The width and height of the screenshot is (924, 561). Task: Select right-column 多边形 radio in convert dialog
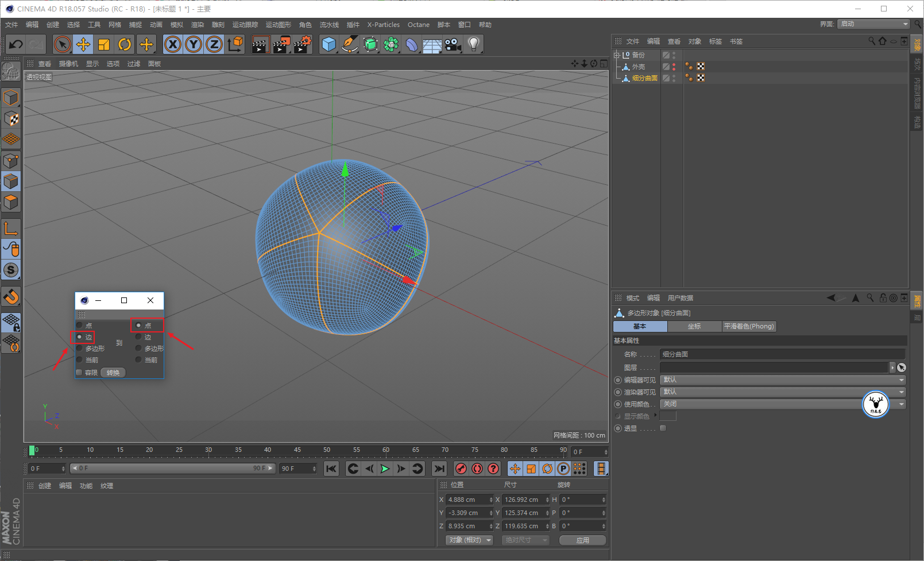[x=138, y=349]
